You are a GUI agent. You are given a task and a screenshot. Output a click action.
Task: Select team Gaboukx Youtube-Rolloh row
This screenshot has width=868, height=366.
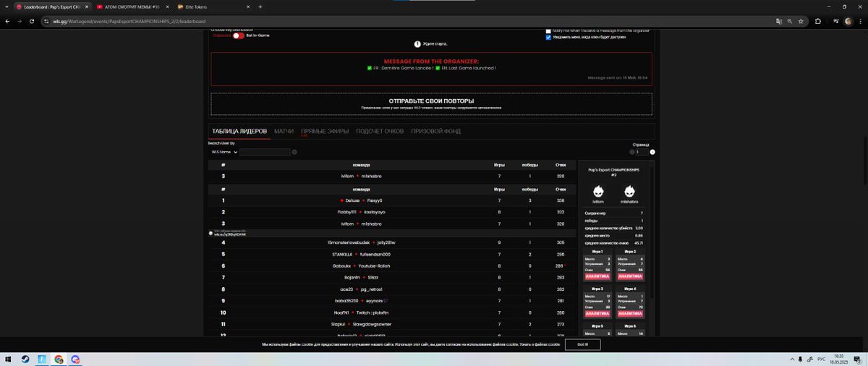[x=393, y=265]
